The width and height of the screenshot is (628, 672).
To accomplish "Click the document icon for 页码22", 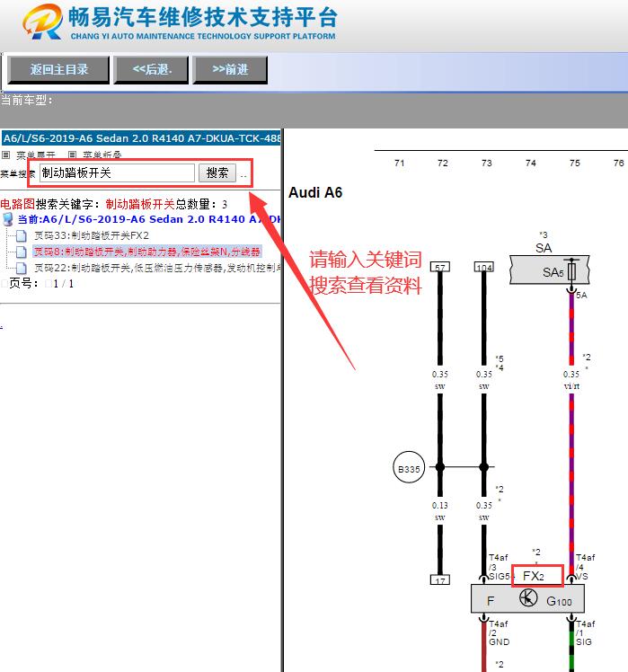I will tap(22, 268).
